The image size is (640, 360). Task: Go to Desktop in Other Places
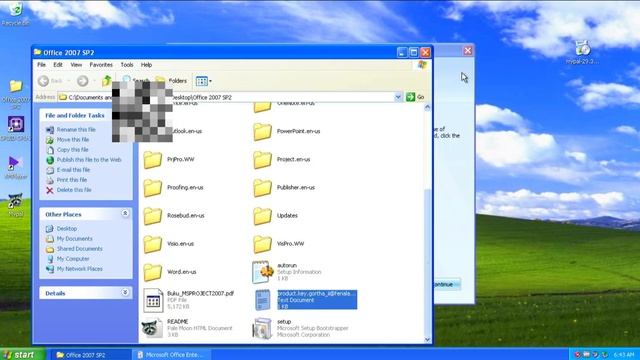coord(62,229)
